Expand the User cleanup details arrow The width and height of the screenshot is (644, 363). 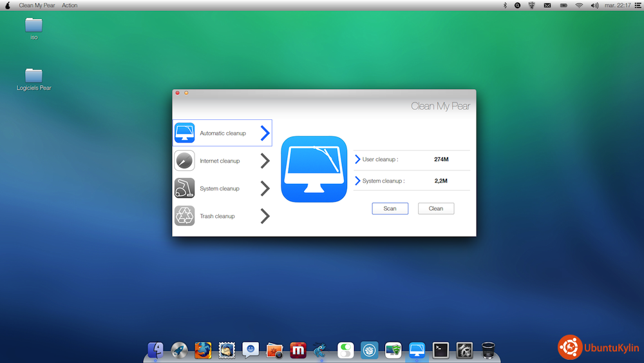tap(358, 159)
